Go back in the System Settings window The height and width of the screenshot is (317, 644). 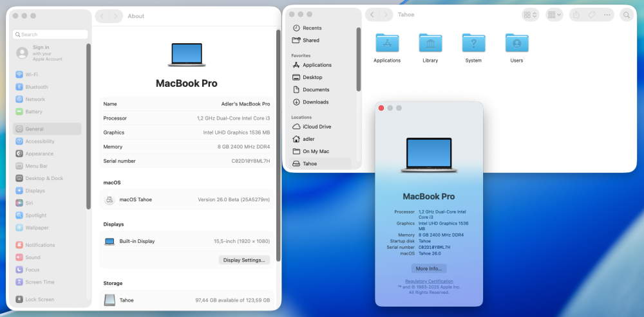(x=102, y=16)
